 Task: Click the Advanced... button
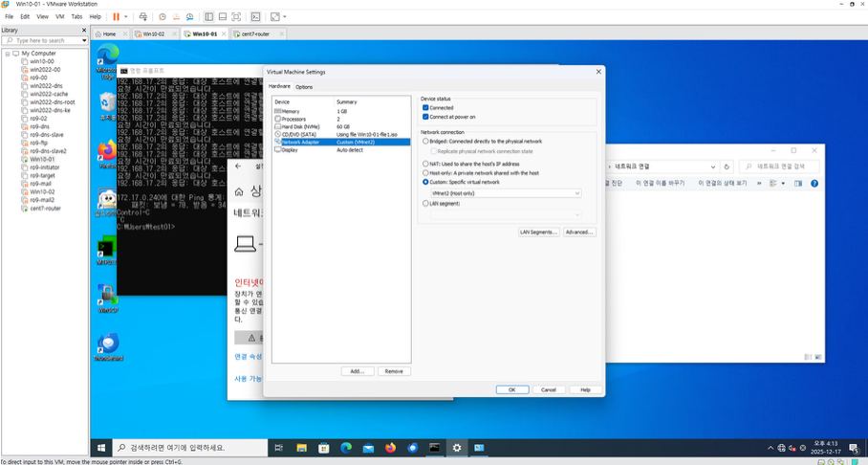tap(579, 232)
